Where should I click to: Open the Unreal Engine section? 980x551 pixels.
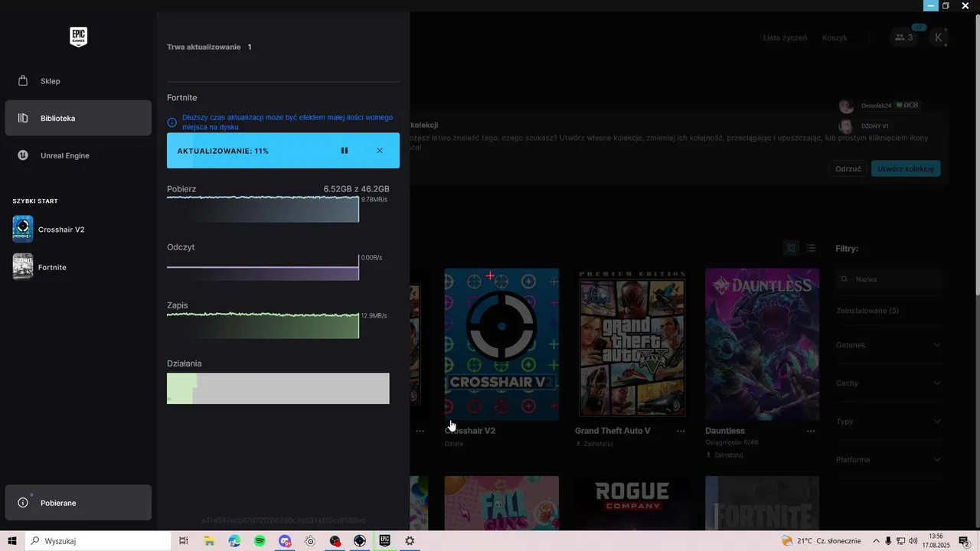tap(78, 155)
